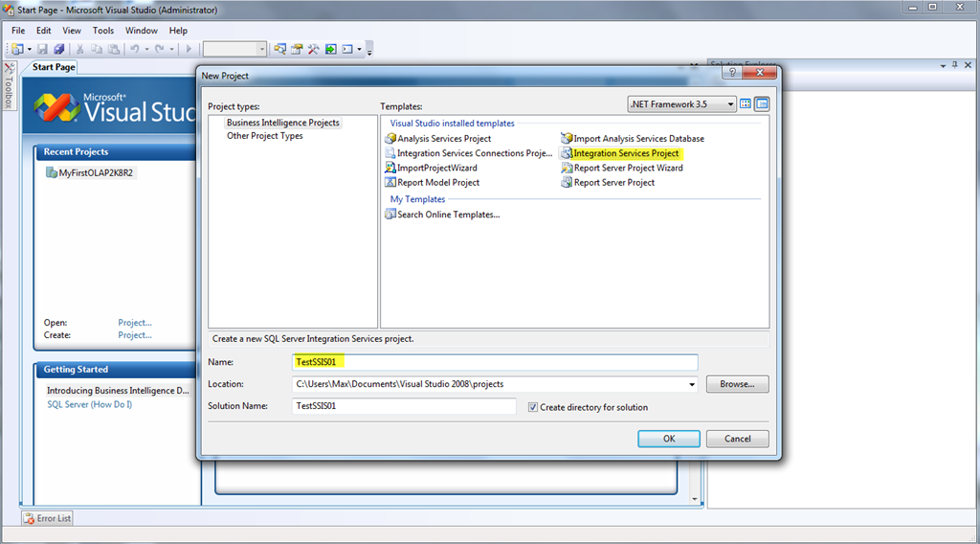Viewport: 980px width, 544px height.
Task: Open Solution Explorer from toolbar icon
Action: point(279,49)
